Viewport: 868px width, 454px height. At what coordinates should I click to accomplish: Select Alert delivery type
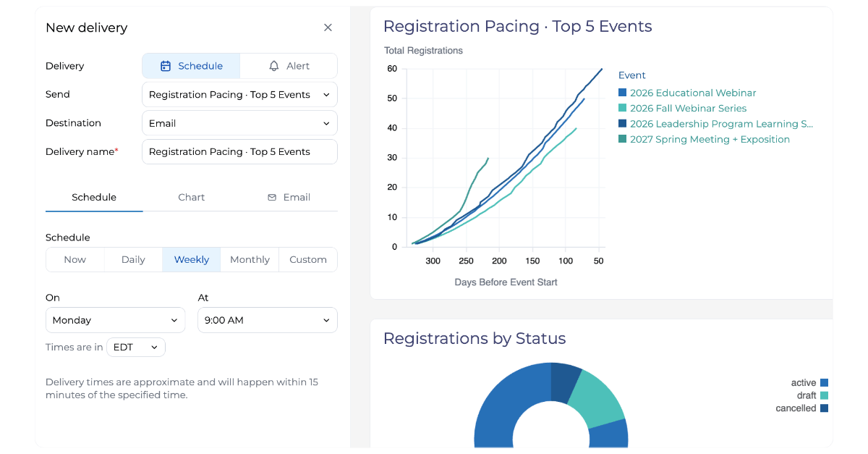[x=289, y=66]
